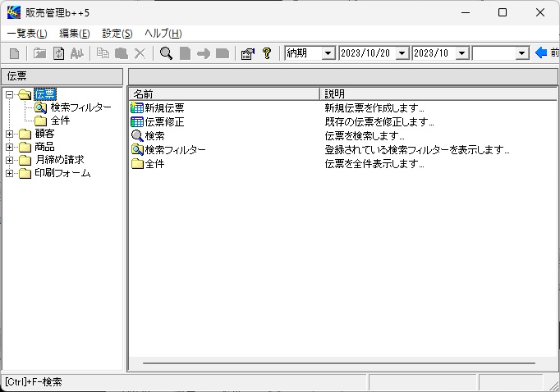
Task: Select 印刷フォーム in the tree
Action: tap(63, 173)
